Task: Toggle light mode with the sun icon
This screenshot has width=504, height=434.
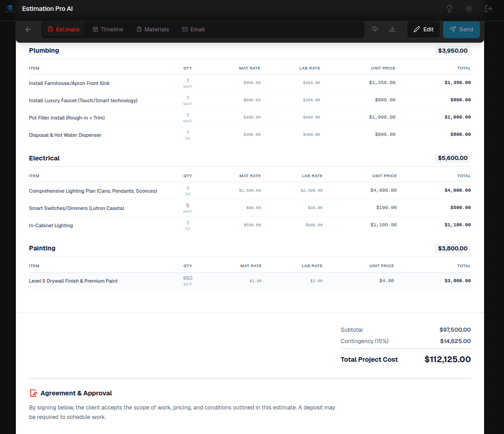Action: [469, 9]
